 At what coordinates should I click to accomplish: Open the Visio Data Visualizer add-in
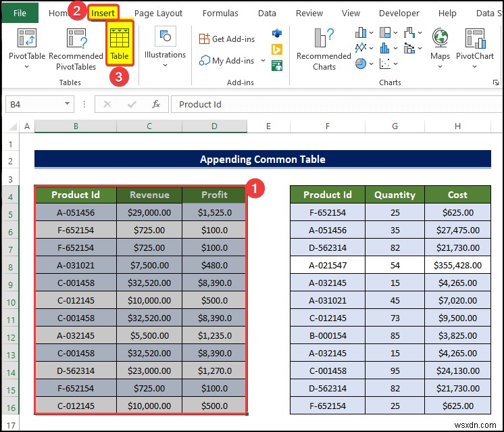277,33
